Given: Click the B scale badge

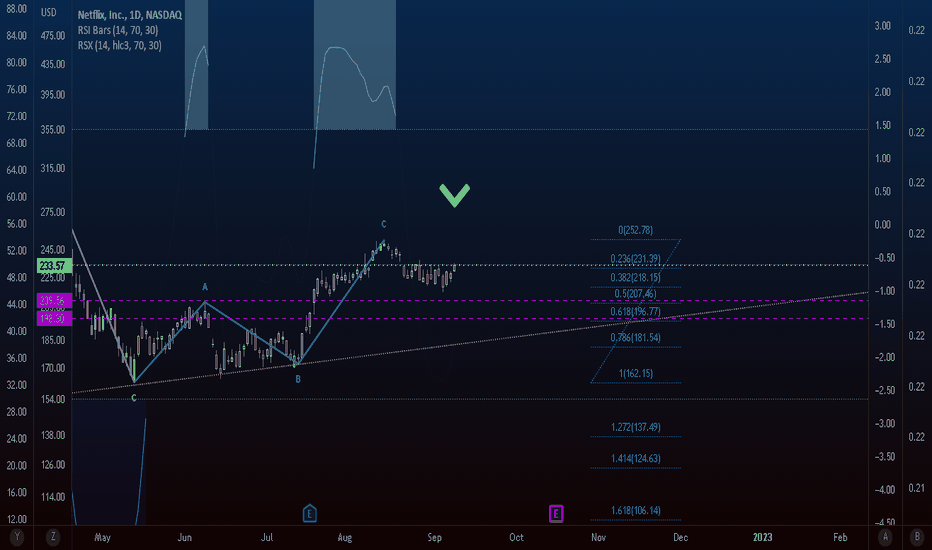Looking at the screenshot, I should tap(917, 537).
